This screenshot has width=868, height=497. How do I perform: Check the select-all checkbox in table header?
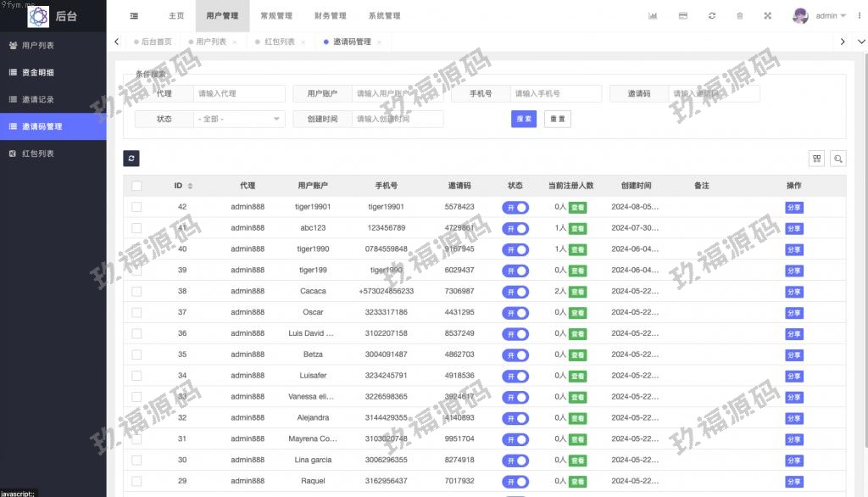136,186
